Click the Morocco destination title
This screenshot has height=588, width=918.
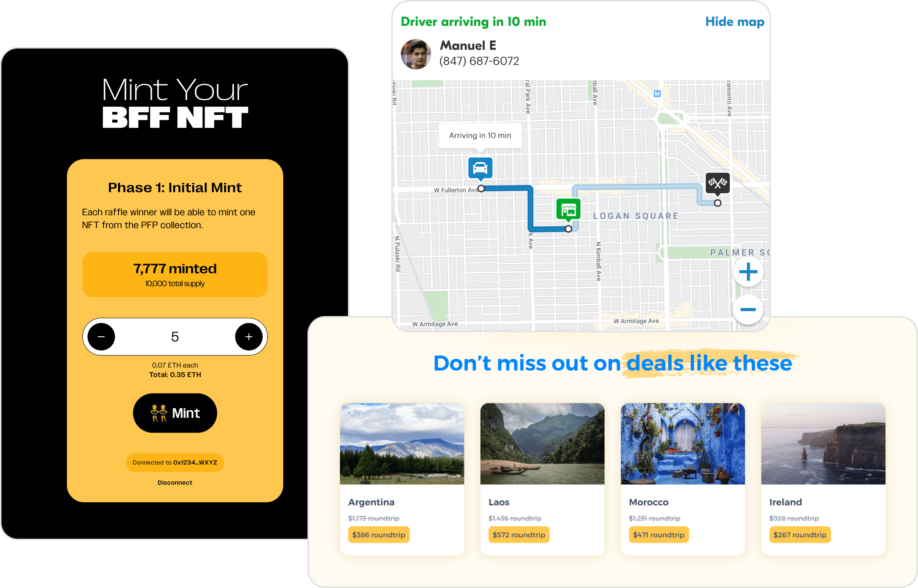tap(649, 502)
